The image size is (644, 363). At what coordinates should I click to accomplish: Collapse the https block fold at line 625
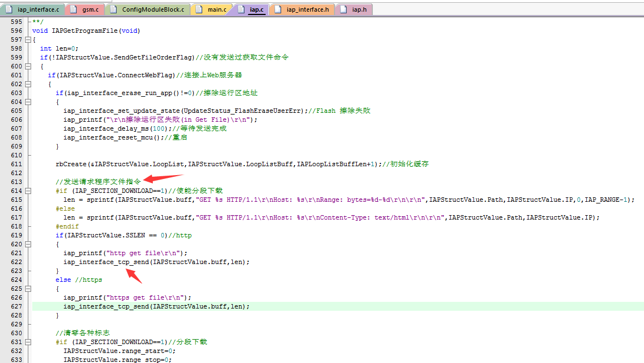[x=28, y=289]
